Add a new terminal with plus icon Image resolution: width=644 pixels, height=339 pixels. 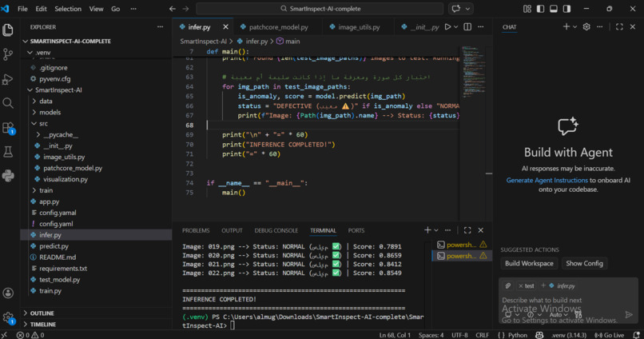click(427, 230)
